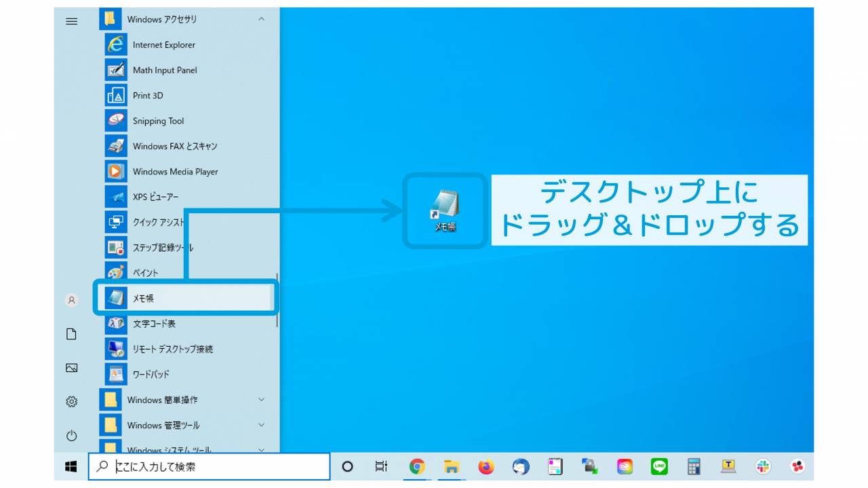868x488 pixels.
Task: Open Pictures from the Start rail
Action: click(x=71, y=367)
